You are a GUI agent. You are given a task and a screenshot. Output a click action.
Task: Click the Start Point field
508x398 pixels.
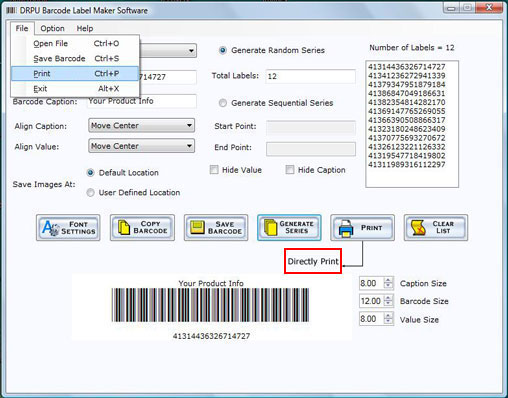point(311,128)
